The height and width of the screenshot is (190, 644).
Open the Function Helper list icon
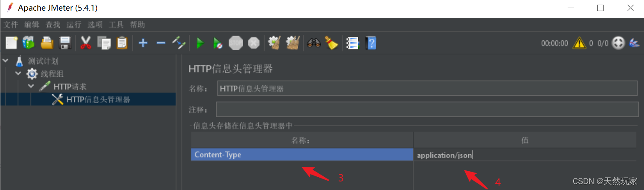tap(352, 43)
